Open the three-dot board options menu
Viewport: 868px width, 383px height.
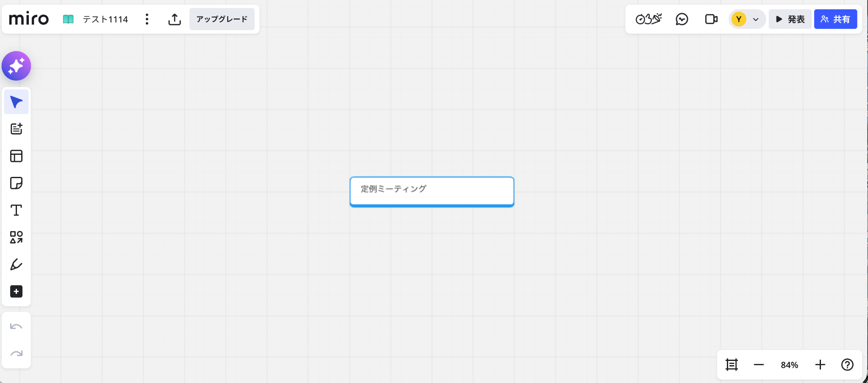(147, 19)
